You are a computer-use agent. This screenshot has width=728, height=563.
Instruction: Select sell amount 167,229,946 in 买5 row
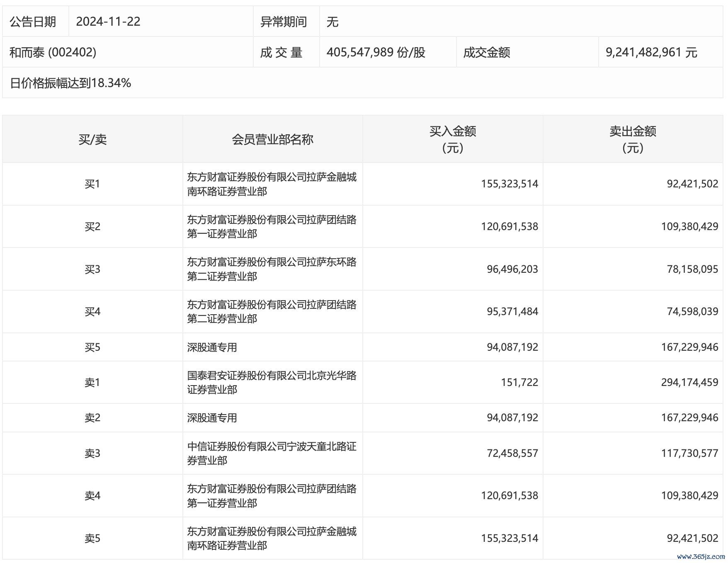pyautogui.click(x=689, y=347)
